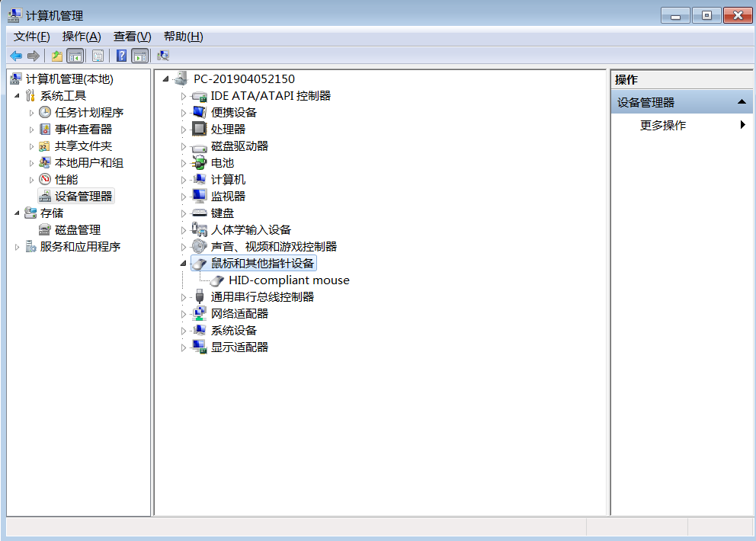The image size is (756, 541).
Task: Select the PC-201904052150 root computer node
Action: (x=244, y=79)
